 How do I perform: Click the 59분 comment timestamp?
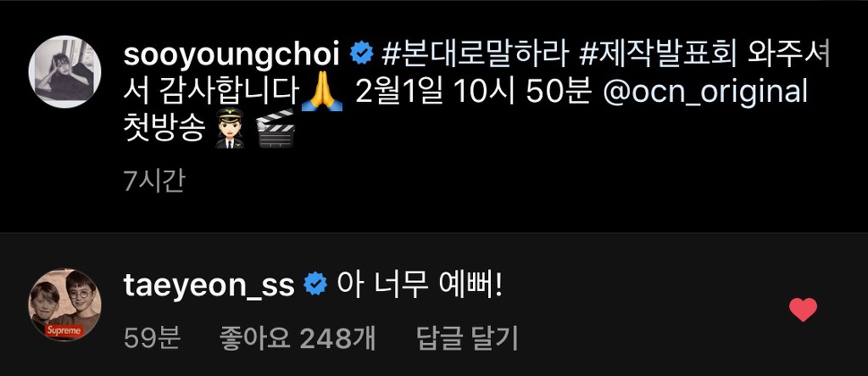(152, 339)
